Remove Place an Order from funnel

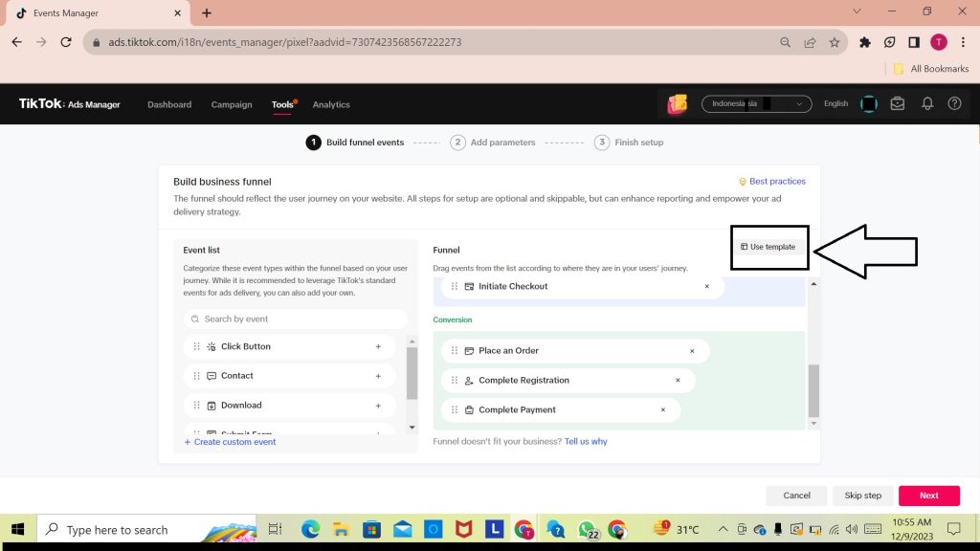pos(692,351)
